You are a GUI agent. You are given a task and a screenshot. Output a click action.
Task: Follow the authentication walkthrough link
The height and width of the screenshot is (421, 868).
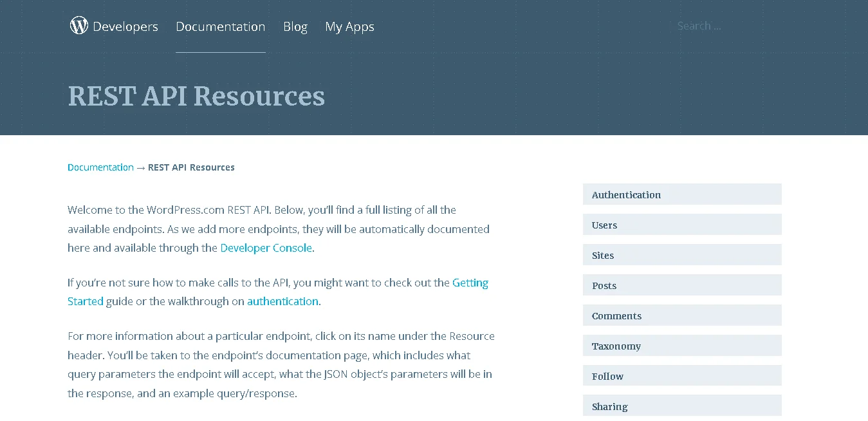[x=282, y=301]
